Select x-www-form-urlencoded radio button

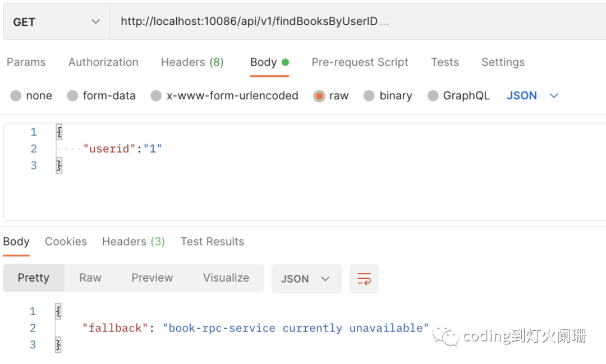click(156, 96)
